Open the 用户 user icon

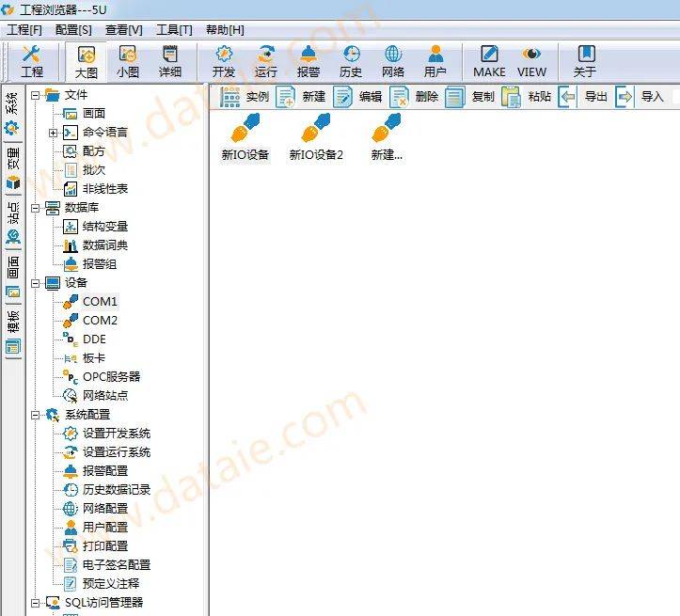tap(435, 61)
